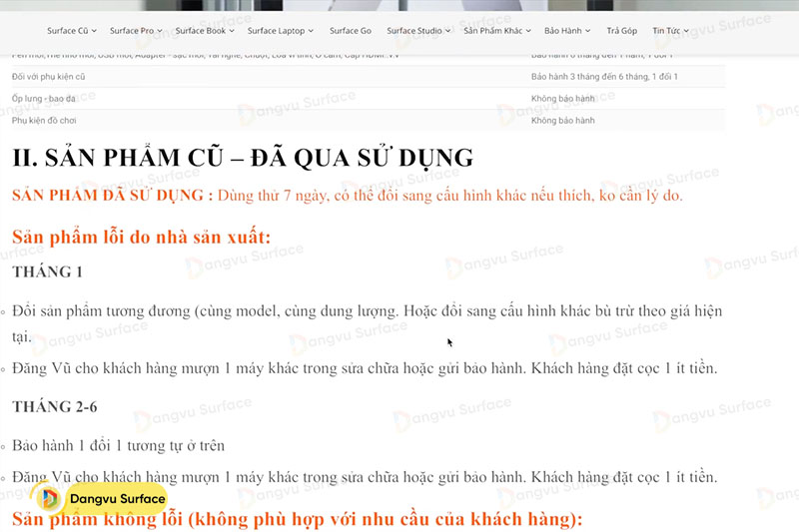The width and height of the screenshot is (799, 532).
Task: Expand the chevron beside Surface Book
Action: [232, 31]
